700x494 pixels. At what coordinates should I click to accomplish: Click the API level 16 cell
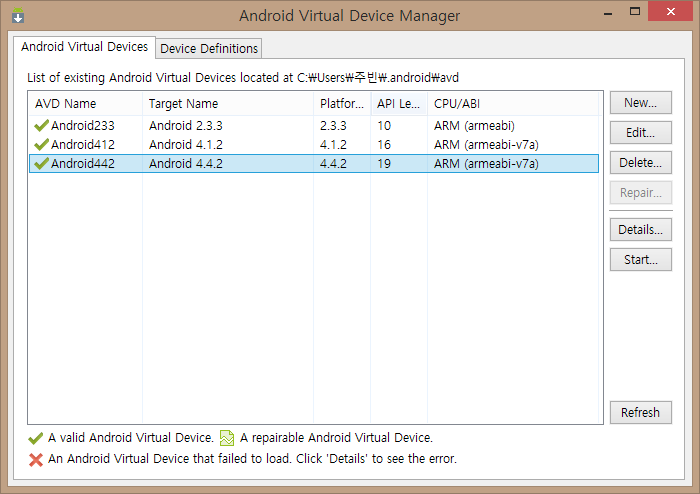(384, 145)
